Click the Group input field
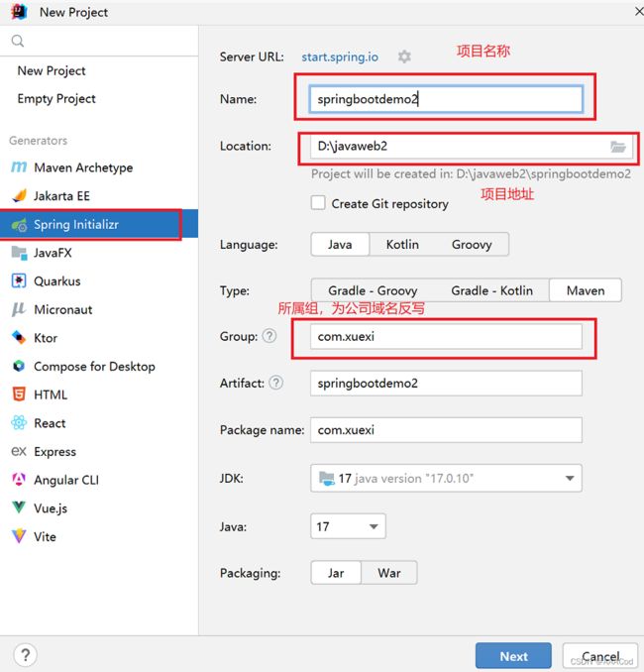Viewport: 644px width, 672px height. [x=446, y=336]
